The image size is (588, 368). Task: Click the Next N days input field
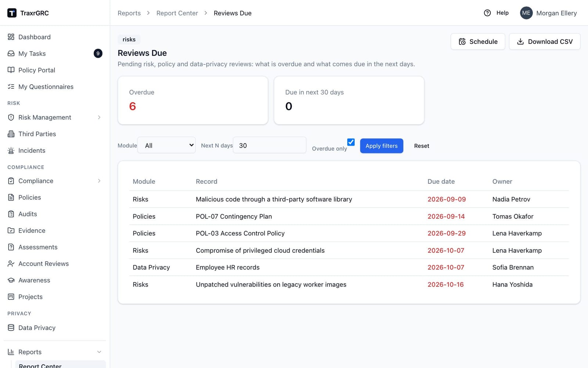(269, 145)
